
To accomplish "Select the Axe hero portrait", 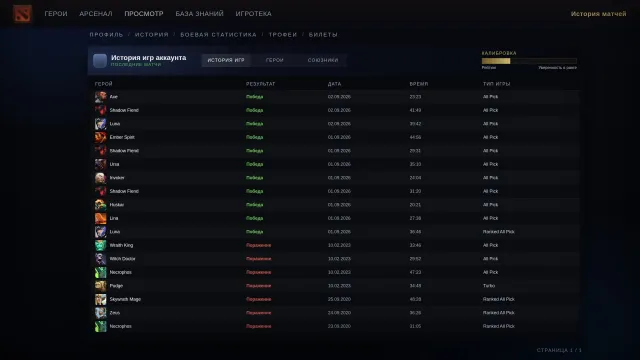I will [x=100, y=97].
